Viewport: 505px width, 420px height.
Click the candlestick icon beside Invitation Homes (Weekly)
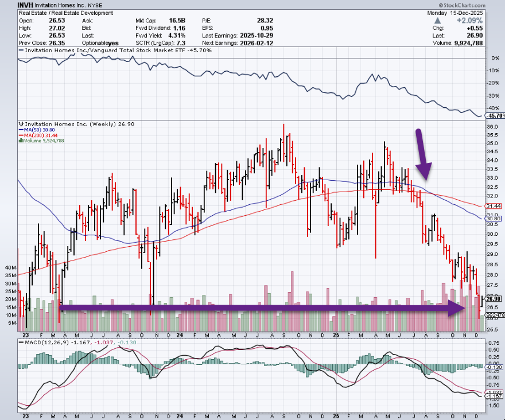21,123
